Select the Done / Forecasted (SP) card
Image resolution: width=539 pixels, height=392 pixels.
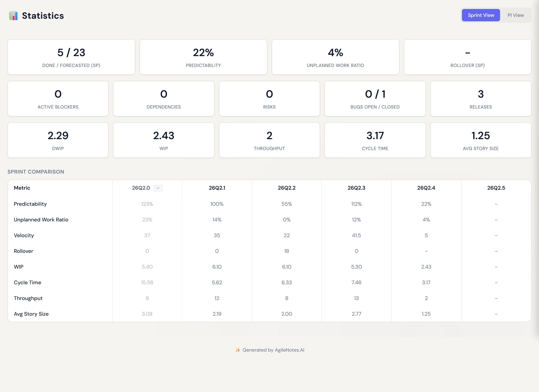point(71,57)
